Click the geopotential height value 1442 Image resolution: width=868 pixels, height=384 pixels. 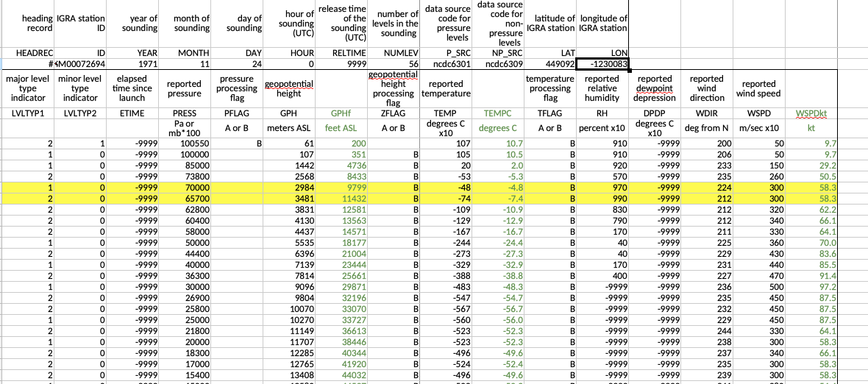pos(291,165)
